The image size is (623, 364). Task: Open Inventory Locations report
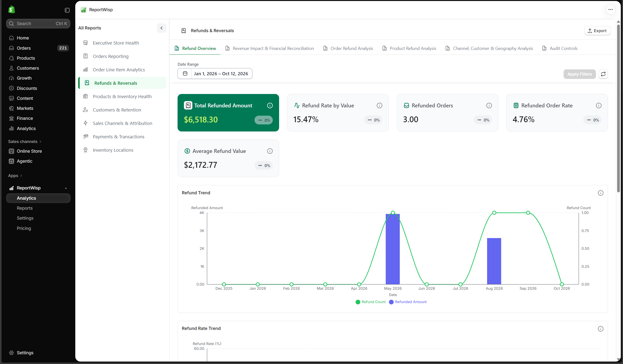pos(122,150)
